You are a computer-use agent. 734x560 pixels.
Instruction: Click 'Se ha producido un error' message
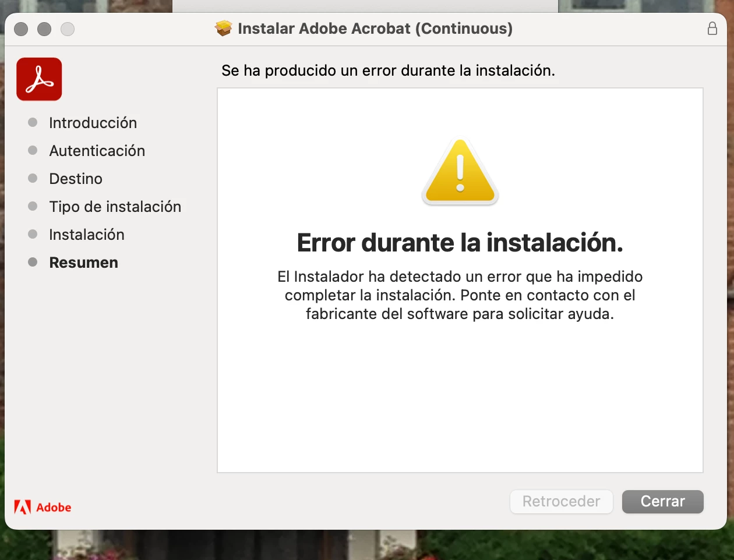(388, 70)
